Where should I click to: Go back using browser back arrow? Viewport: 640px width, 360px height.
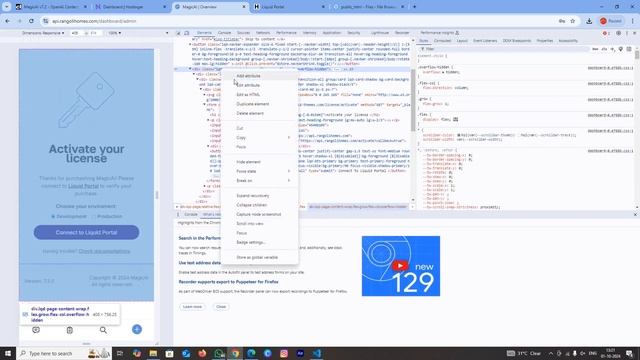coord(8,21)
